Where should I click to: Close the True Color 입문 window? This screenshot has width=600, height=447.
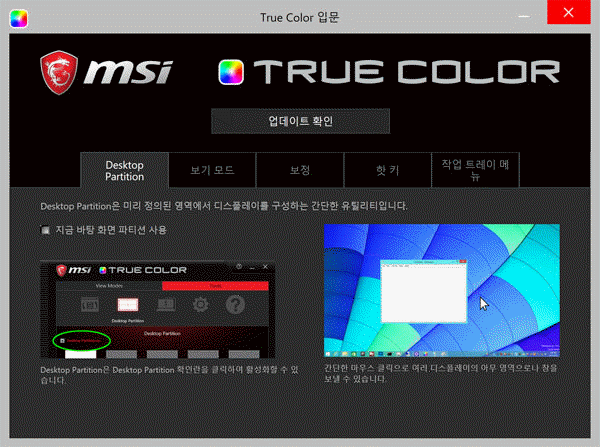click(x=569, y=13)
